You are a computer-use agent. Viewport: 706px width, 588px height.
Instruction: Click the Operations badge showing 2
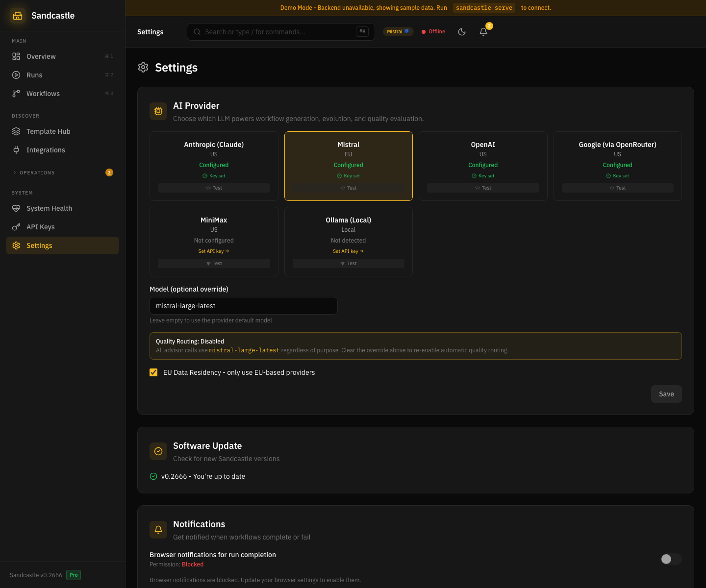(109, 172)
